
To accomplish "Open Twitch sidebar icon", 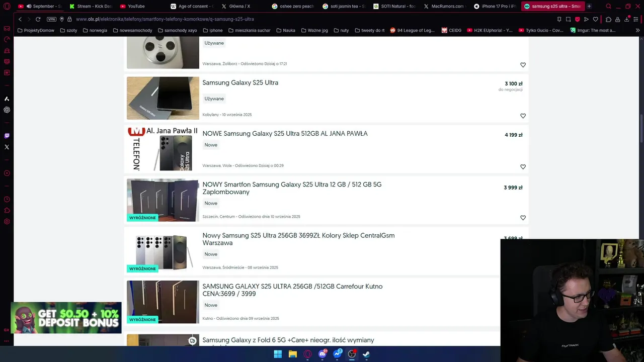I will coord(7,136).
